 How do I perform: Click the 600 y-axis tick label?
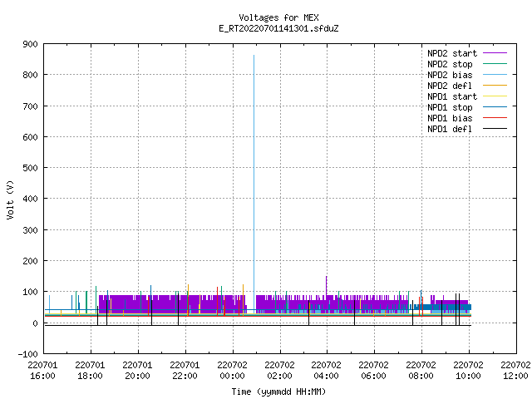click(30, 137)
